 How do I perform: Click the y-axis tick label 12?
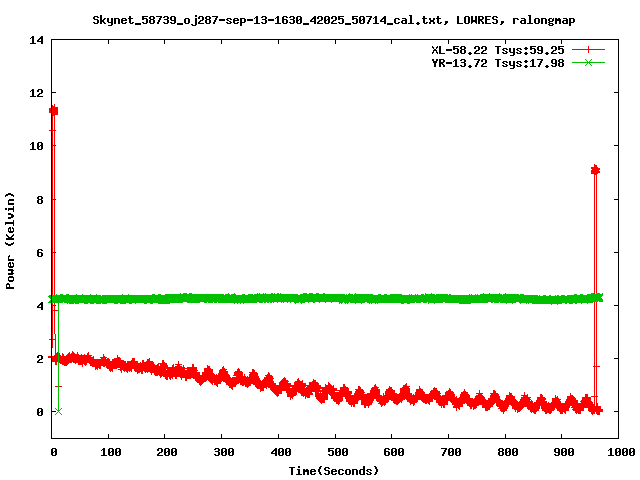36,93
